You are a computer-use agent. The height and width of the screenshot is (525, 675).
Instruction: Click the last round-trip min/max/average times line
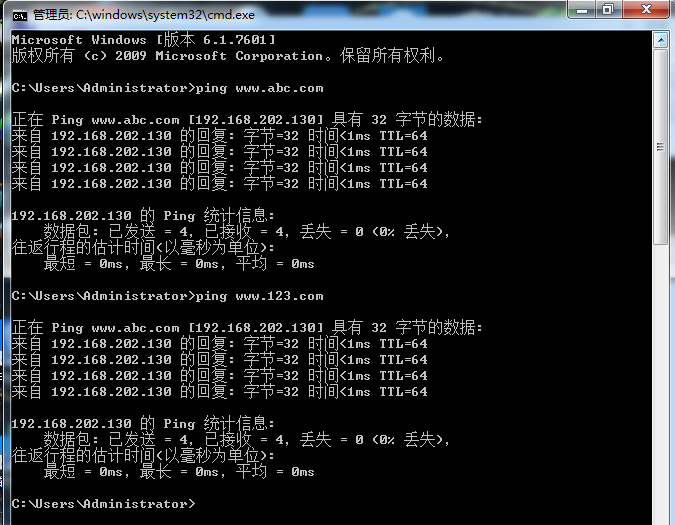tap(179, 472)
